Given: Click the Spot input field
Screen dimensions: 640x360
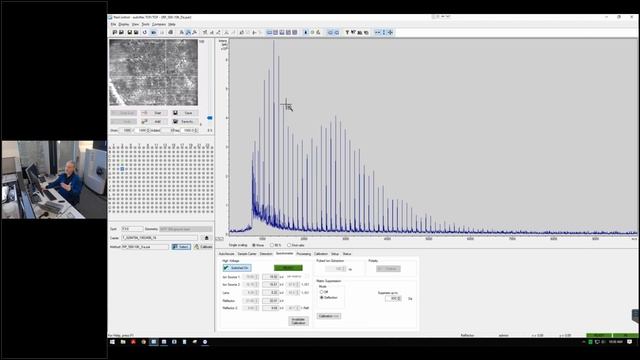Looking at the screenshot, I should point(132,229).
